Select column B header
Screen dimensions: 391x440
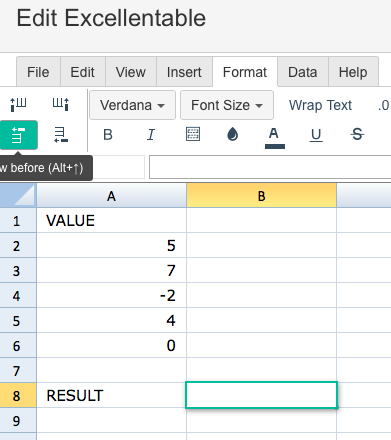point(261,196)
